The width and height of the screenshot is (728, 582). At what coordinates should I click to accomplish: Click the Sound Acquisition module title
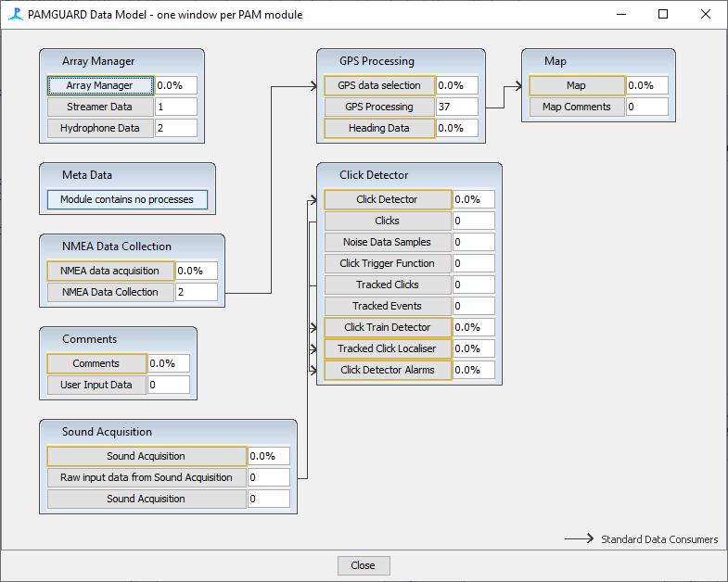point(108,432)
